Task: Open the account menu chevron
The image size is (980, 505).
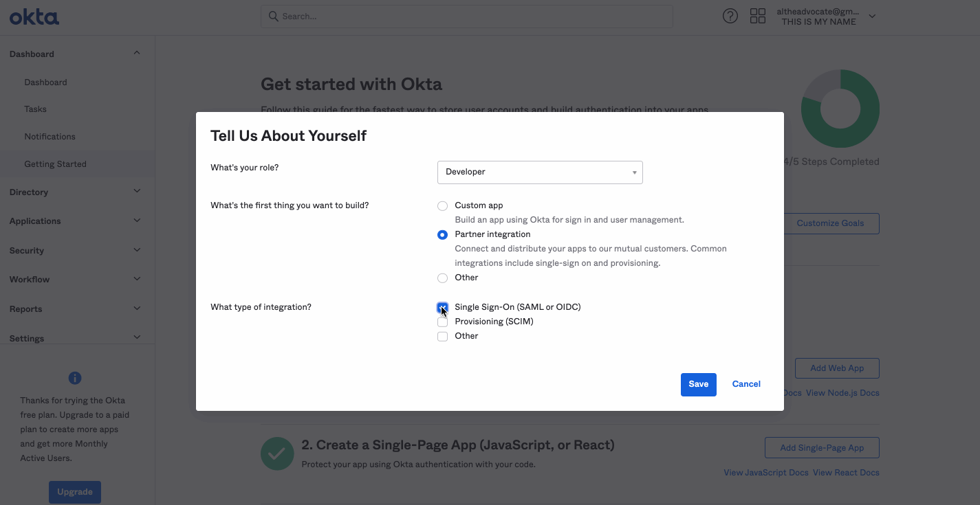Action: click(x=872, y=16)
